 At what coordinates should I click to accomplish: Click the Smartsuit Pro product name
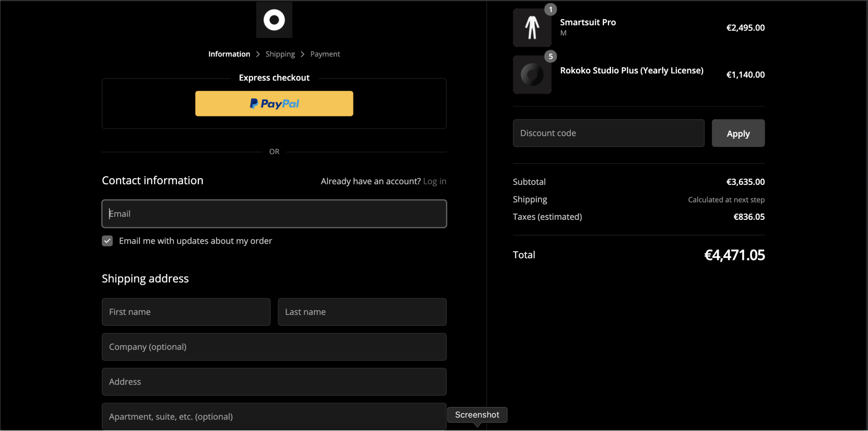[588, 22]
